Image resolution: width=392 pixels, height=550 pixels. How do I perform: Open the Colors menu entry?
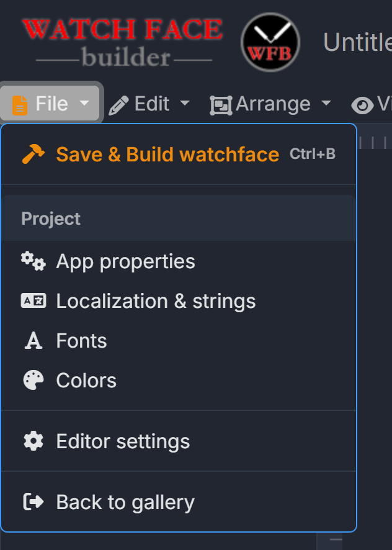pyautogui.click(x=179, y=381)
